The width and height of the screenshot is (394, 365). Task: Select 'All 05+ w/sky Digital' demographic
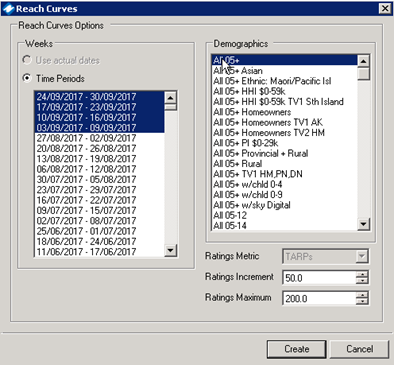(x=284, y=205)
